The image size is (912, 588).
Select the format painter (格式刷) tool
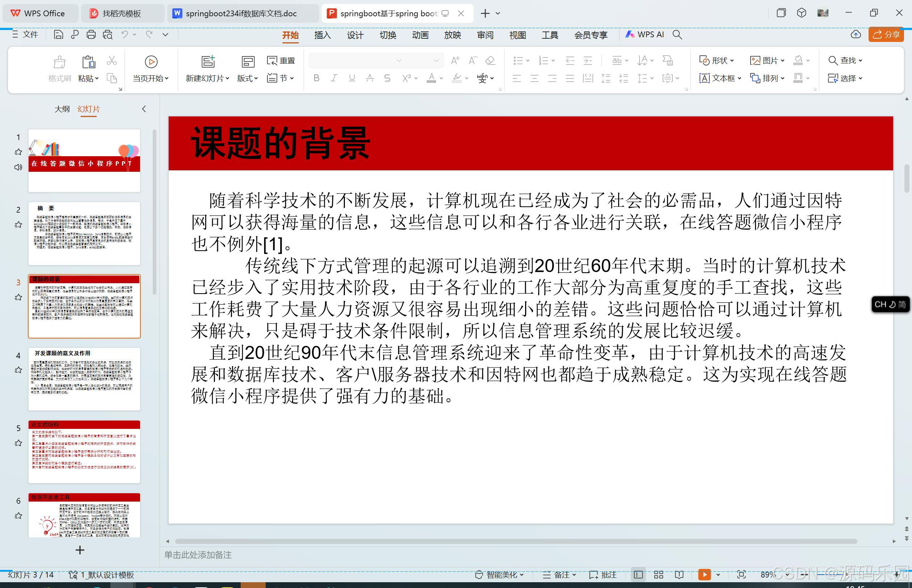coord(59,69)
